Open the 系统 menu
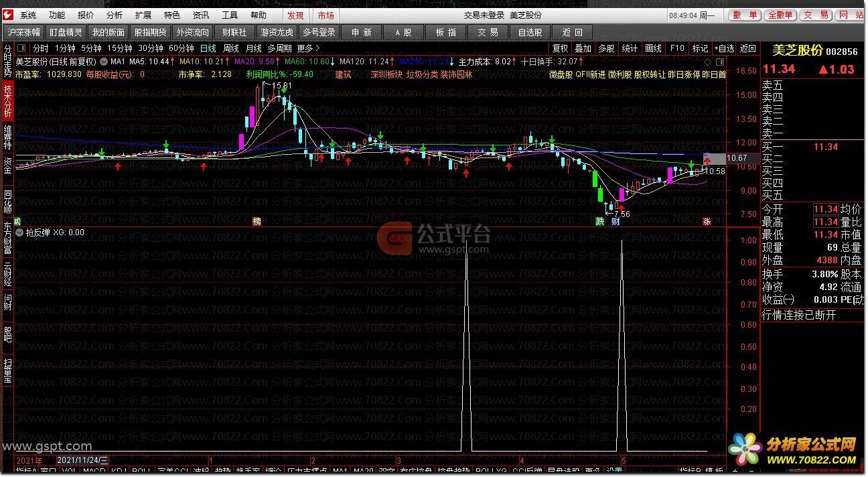This screenshot has width=868, height=477. click(28, 15)
